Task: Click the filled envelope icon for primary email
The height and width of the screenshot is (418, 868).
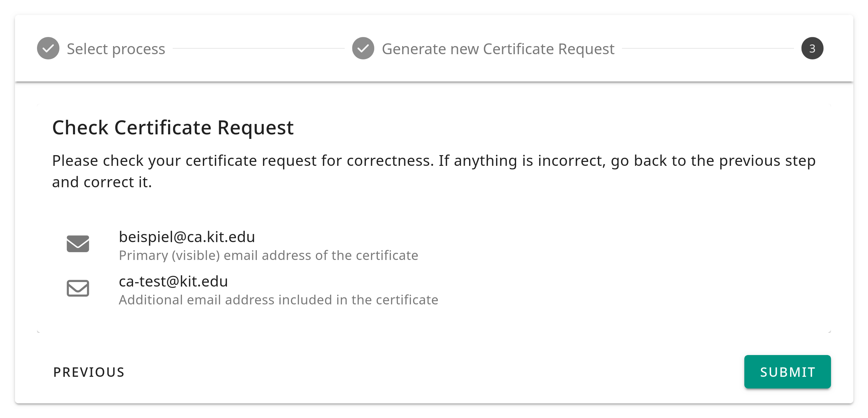Action: click(78, 244)
